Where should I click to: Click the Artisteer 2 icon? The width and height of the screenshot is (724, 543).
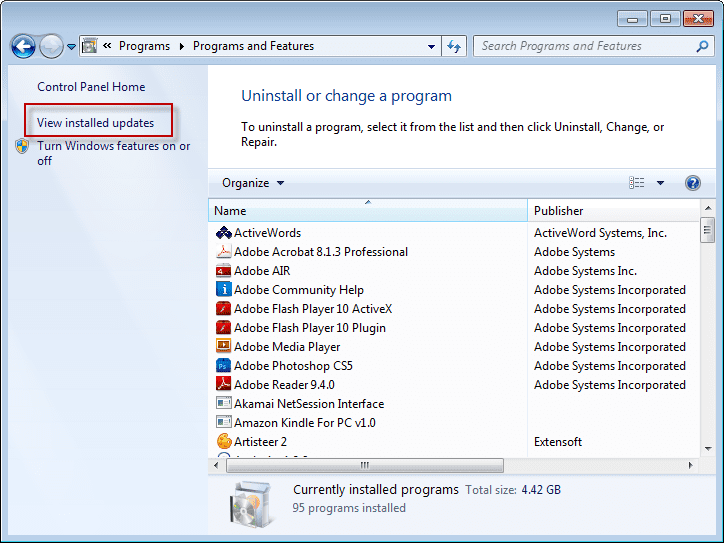click(224, 442)
